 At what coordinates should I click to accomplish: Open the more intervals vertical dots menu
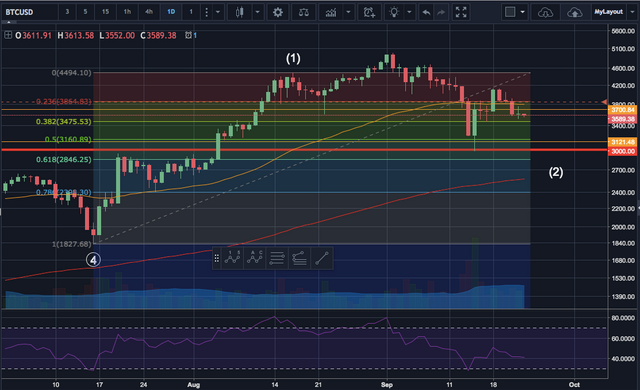207,12
